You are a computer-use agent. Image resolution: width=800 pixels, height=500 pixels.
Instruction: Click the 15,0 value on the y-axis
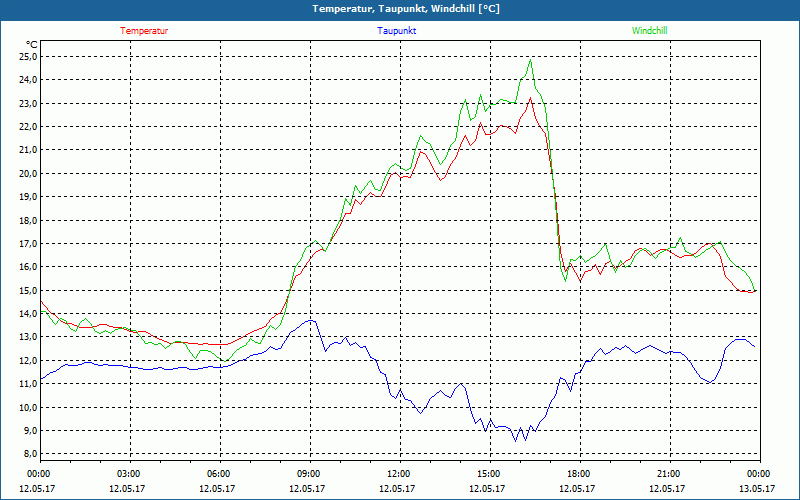pyautogui.click(x=28, y=290)
